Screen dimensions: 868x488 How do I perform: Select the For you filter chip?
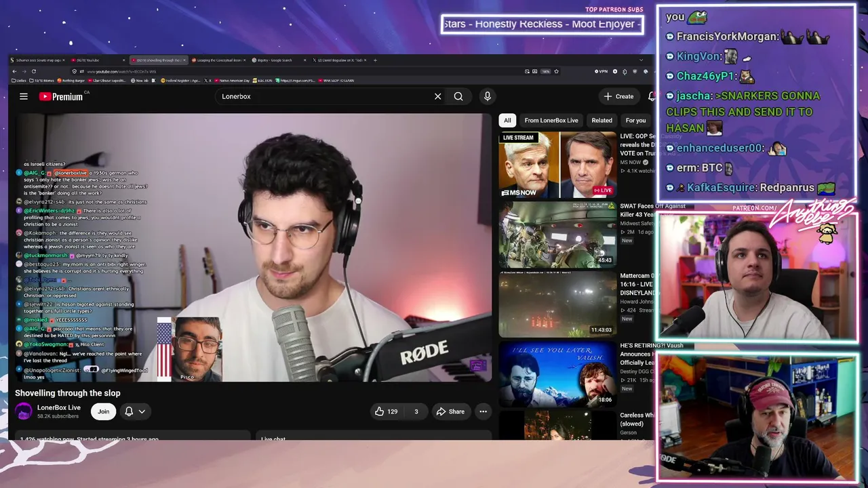pos(635,121)
